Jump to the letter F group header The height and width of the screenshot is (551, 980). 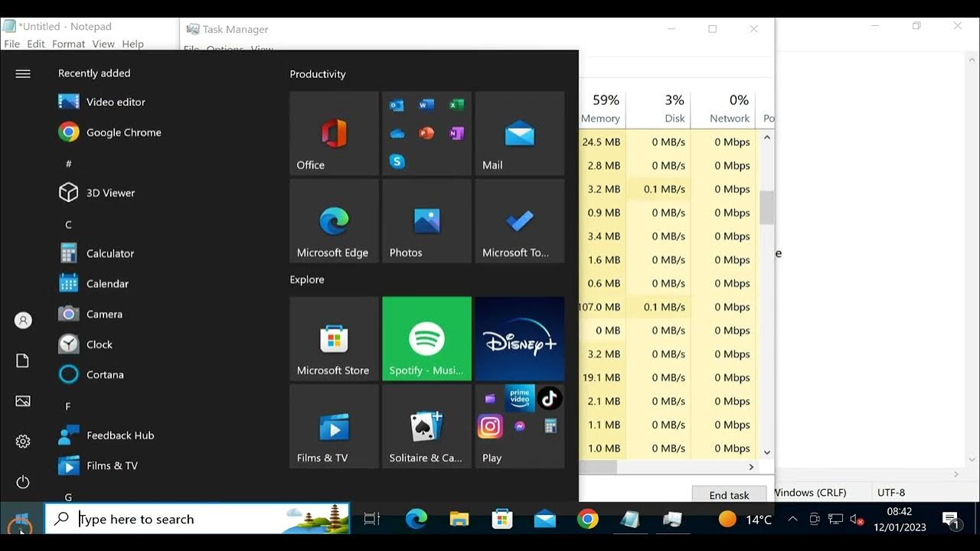[x=68, y=406]
